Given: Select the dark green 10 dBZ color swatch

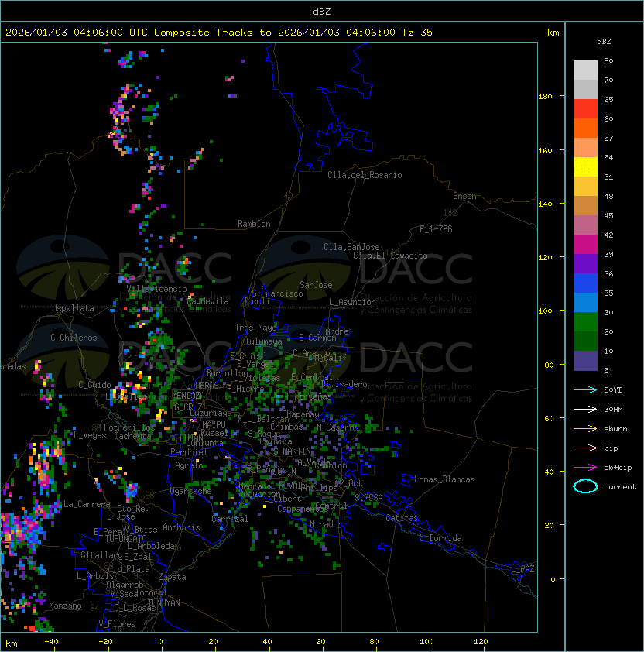Looking at the screenshot, I should click(x=585, y=341).
